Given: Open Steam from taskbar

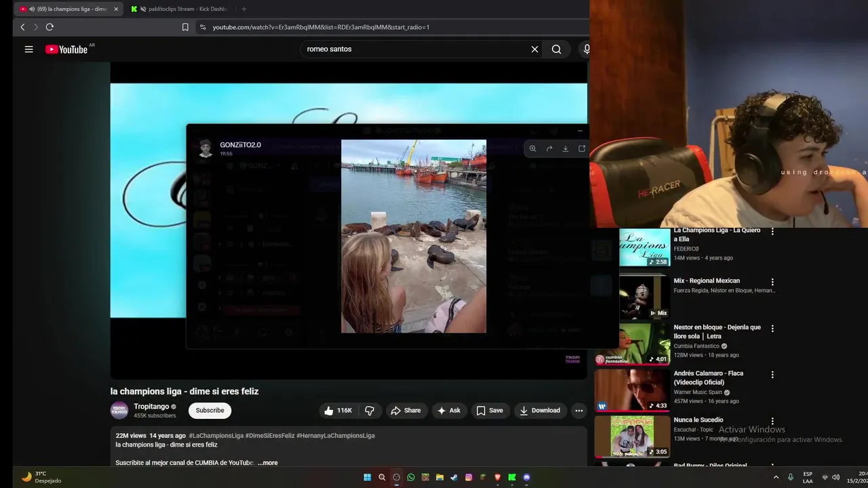Looking at the screenshot, I should pyautogui.click(x=454, y=477).
